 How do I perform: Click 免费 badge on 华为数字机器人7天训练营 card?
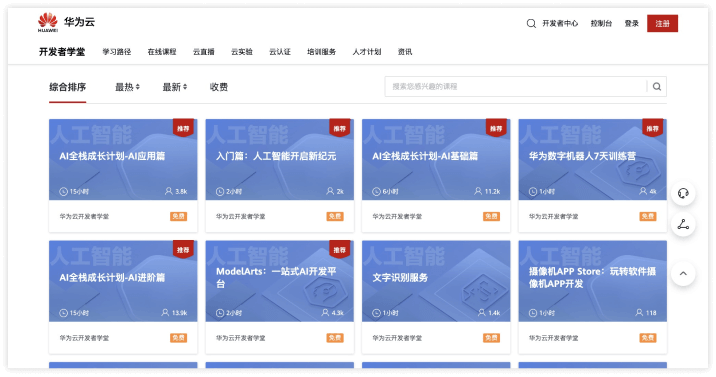coord(648,216)
